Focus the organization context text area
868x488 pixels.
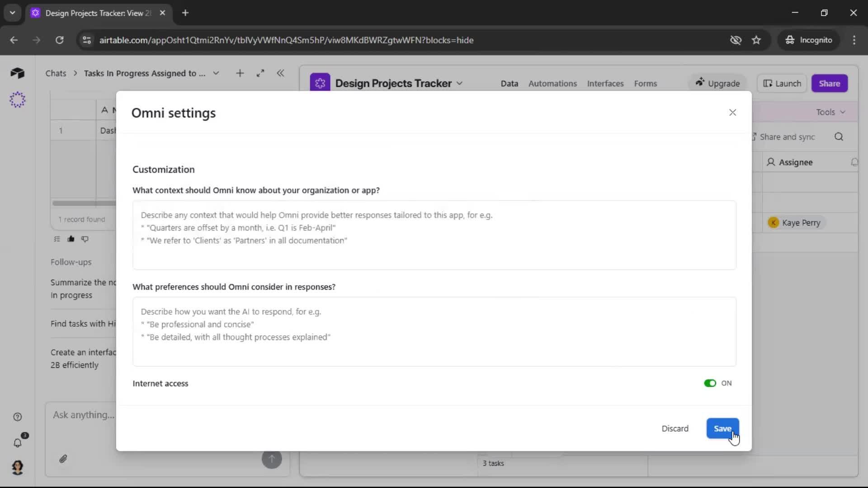[434, 235]
